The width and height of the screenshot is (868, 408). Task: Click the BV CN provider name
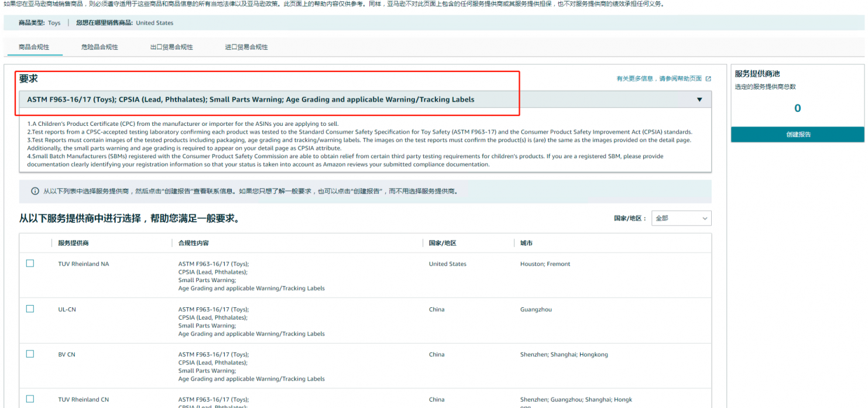point(67,355)
